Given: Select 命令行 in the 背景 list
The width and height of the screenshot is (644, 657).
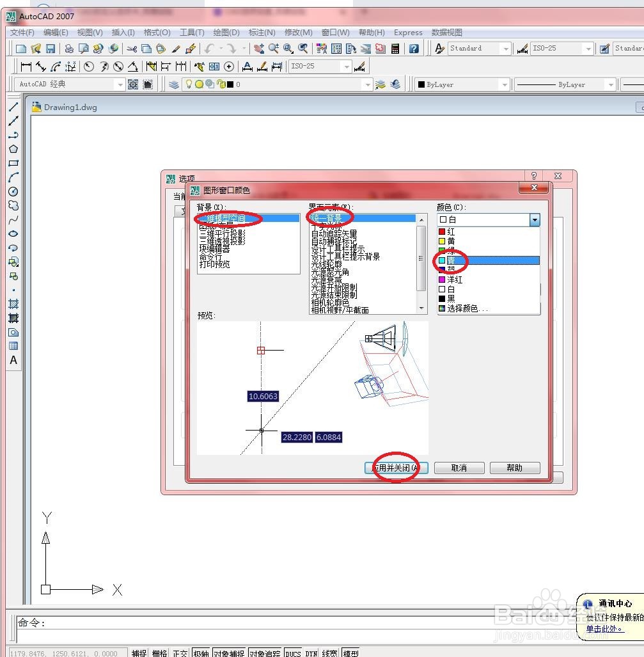Looking at the screenshot, I should [x=211, y=257].
